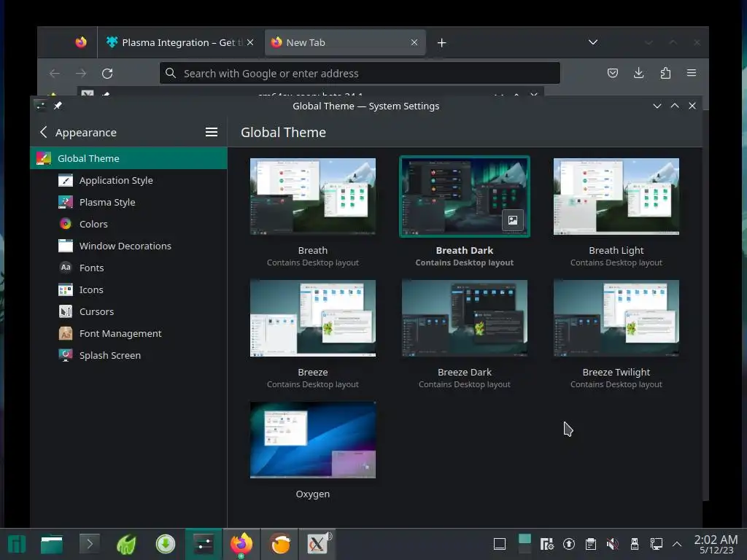Select the Breeze Twilight theme thumbnail
The width and height of the screenshot is (747, 560).
click(616, 318)
